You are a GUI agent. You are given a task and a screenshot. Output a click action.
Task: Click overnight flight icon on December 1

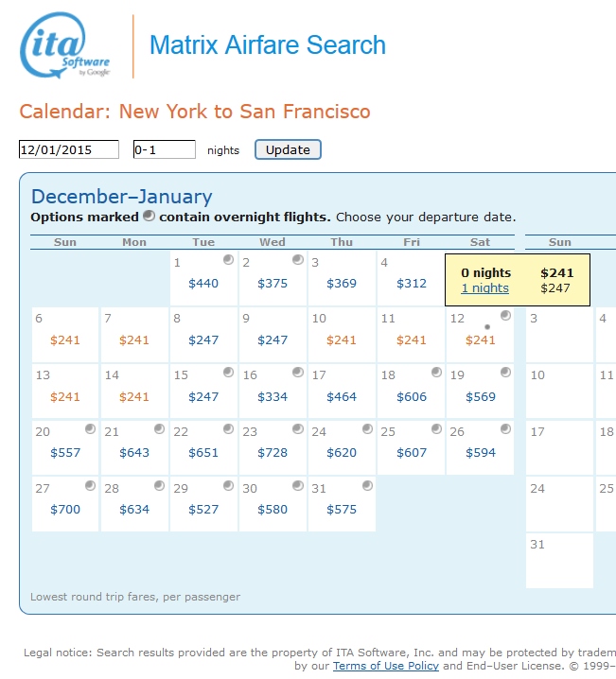[228, 260]
